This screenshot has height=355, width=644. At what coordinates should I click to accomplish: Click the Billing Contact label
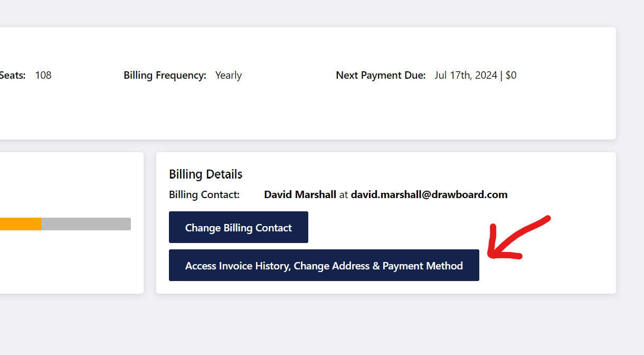[x=204, y=194]
